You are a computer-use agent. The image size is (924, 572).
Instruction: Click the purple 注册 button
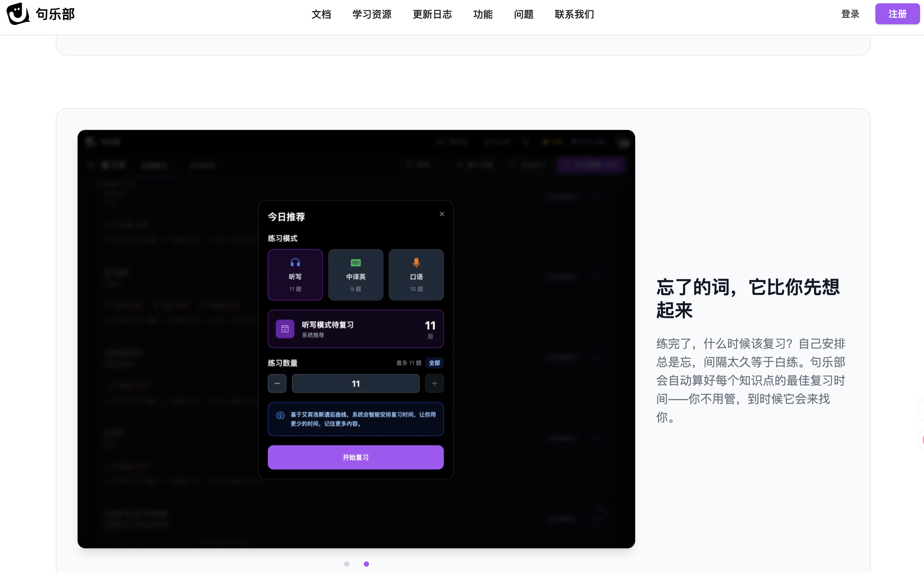click(x=897, y=14)
